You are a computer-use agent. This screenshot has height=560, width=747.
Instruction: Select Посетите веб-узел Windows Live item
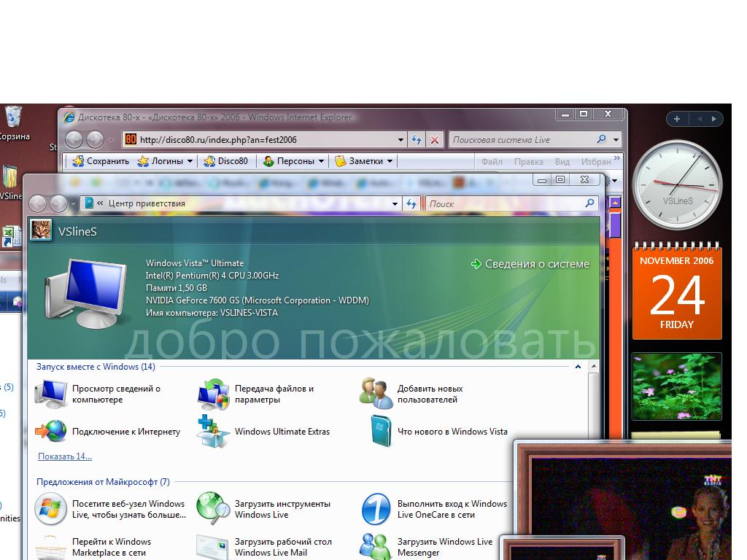(x=109, y=509)
